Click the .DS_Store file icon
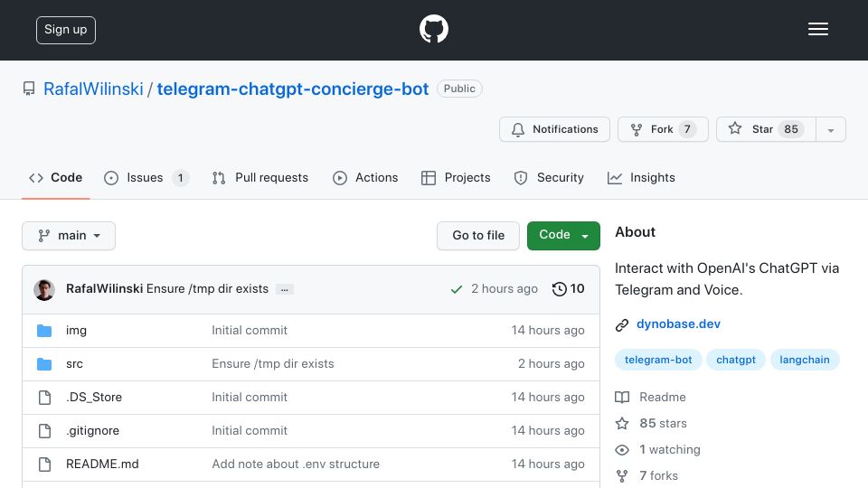This screenshot has height=488, width=868. pyautogui.click(x=44, y=398)
